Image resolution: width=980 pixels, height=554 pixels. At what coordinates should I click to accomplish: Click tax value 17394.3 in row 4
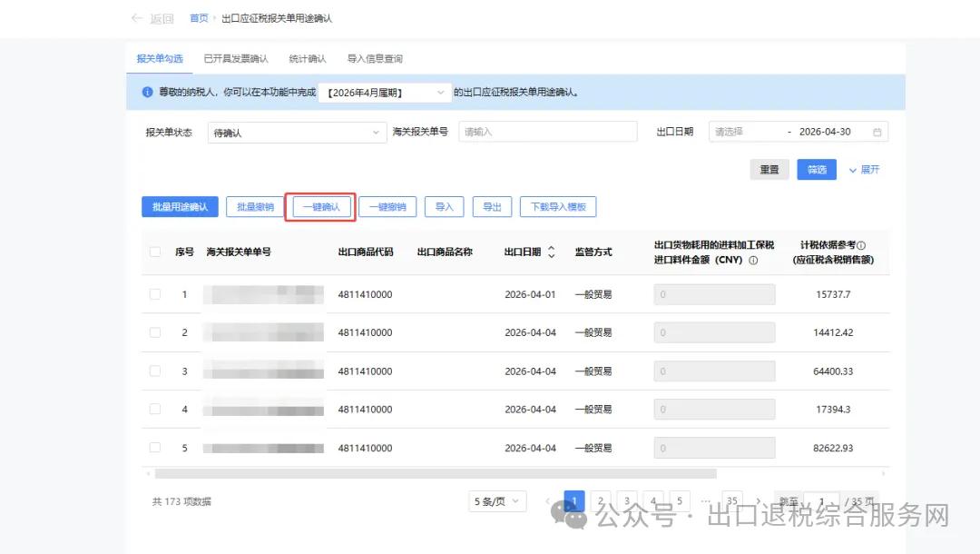point(833,409)
